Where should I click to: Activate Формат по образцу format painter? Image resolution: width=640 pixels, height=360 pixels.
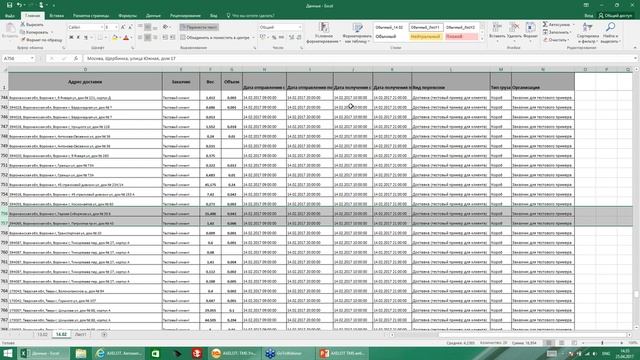tap(42, 40)
